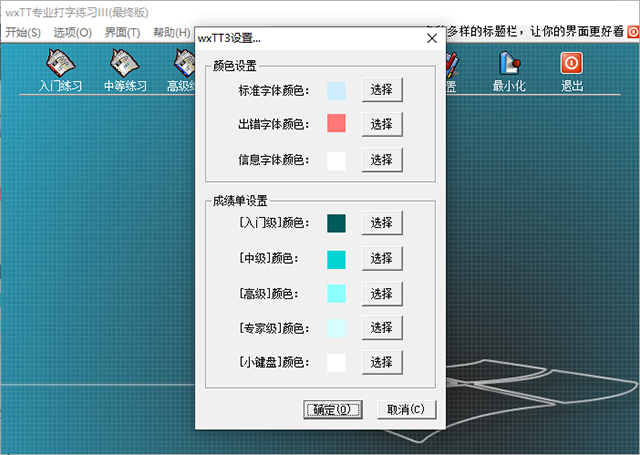Close the wxTT3设置 dialog
Image resolution: width=640 pixels, height=455 pixels.
(x=432, y=38)
